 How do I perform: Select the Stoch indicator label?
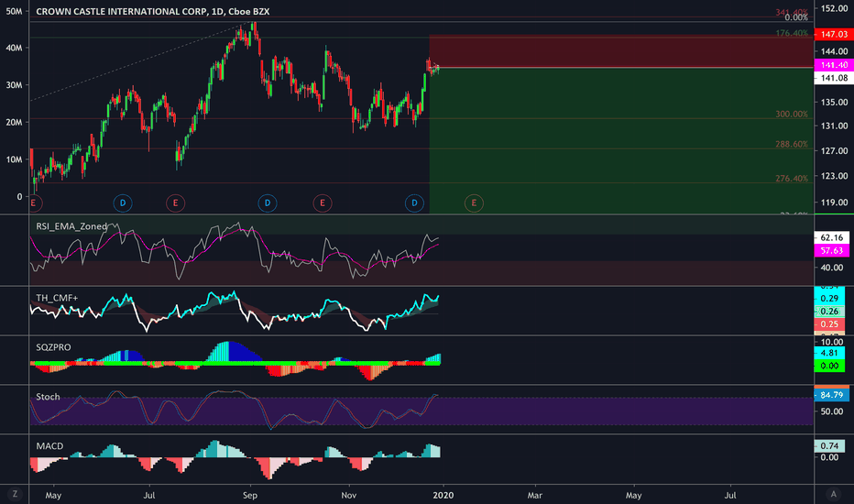click(x=48, y=397)
